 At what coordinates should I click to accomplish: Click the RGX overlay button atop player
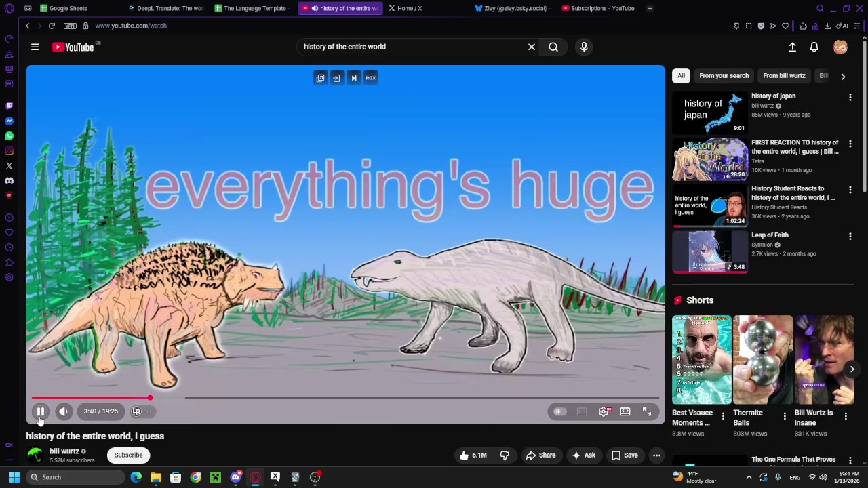tap(370, 78)
